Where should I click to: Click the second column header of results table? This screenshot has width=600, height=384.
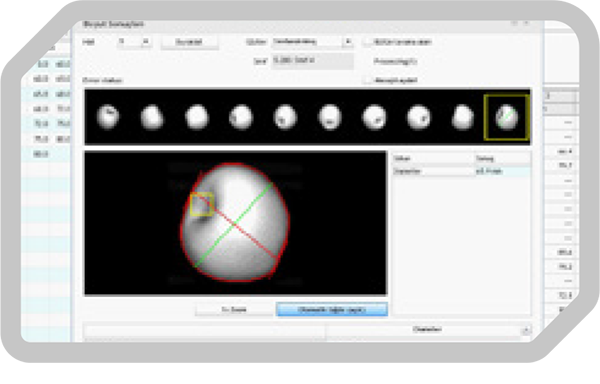click(x=502, y=158)
